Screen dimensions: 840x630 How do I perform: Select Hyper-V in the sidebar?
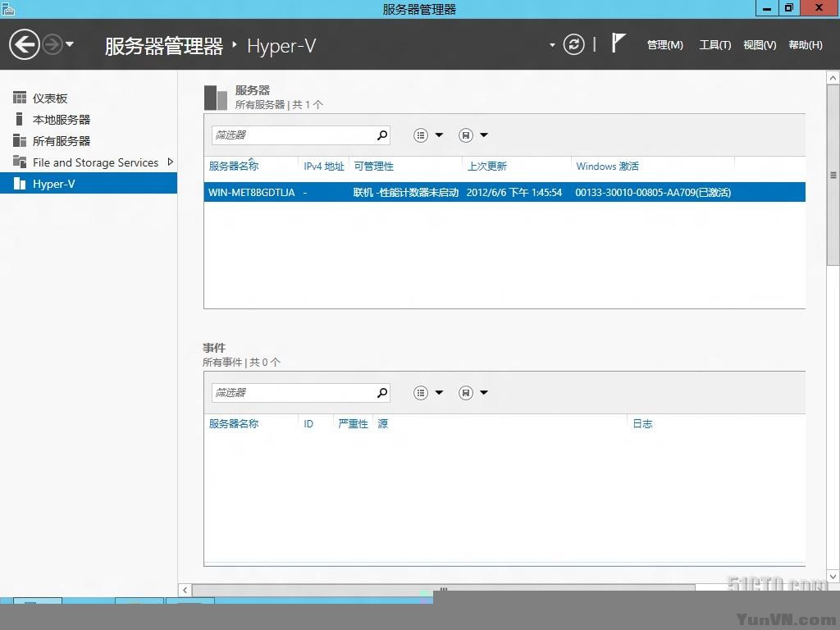tap(89, 184)
